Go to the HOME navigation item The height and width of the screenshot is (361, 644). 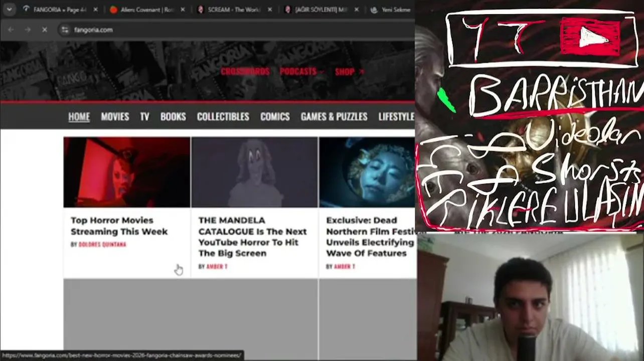(x=79, y=116)
